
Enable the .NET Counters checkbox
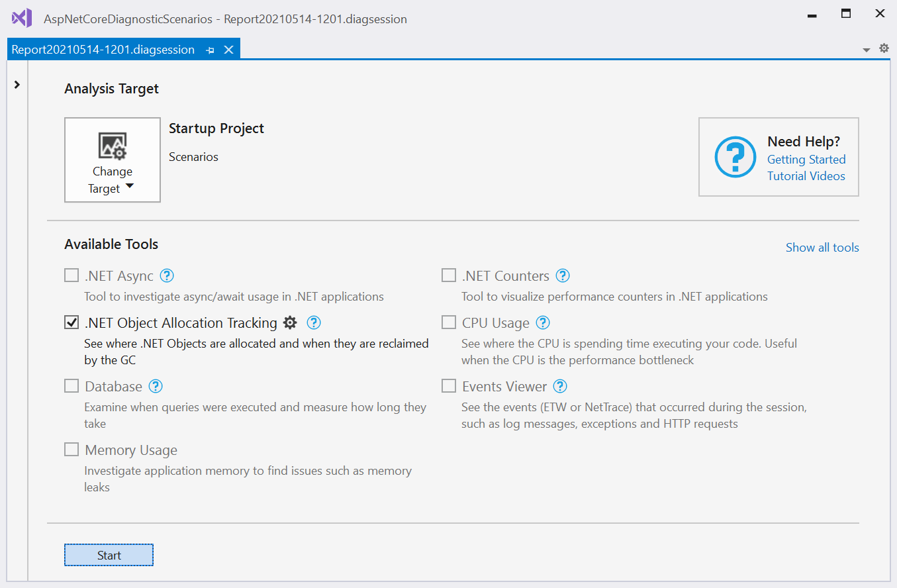point(449,275)
